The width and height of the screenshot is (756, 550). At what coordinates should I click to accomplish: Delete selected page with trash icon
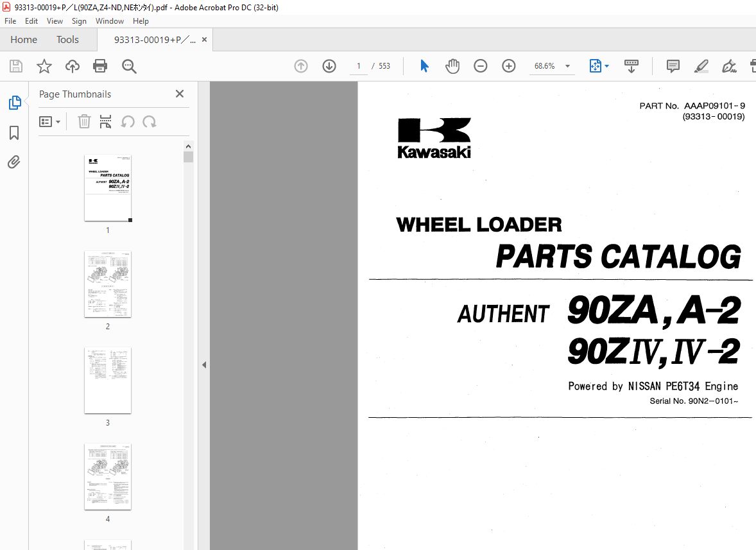point(84,121)
